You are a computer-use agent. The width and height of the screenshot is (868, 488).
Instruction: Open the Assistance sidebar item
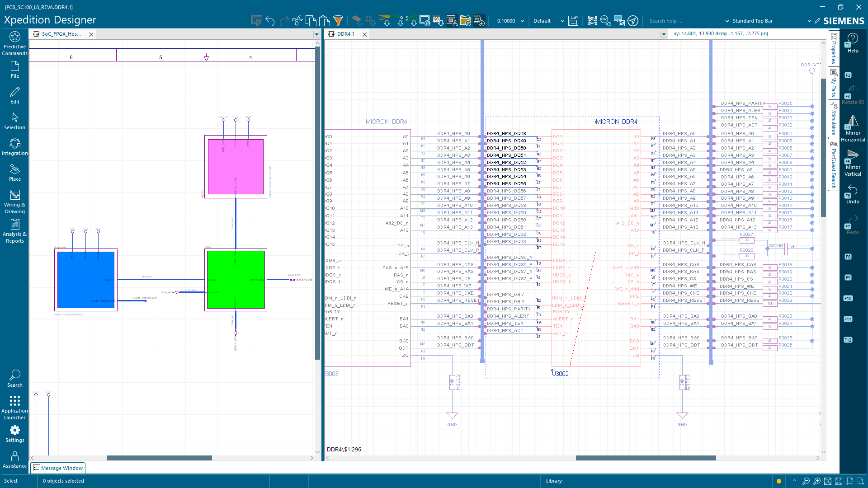(14, 460)
